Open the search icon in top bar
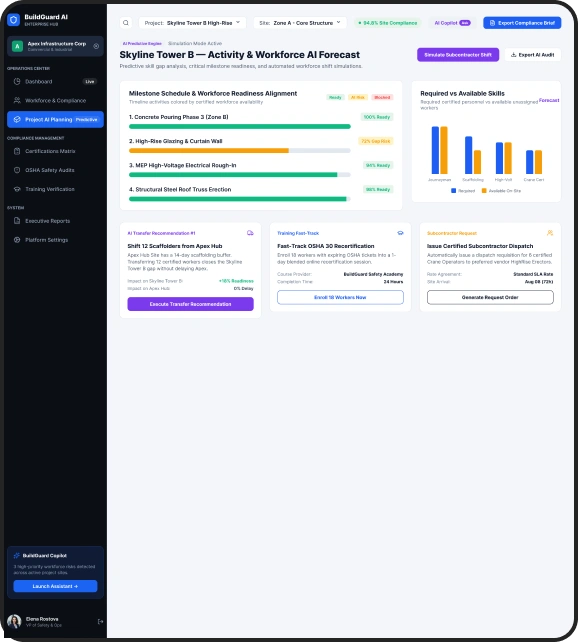Viewport: 578px width, 642px height. [126, 23]
